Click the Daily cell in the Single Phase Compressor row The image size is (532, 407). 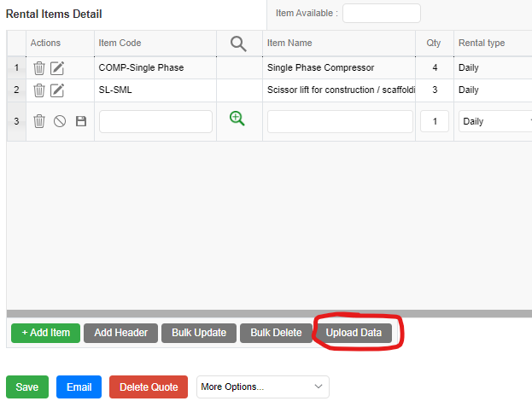click(x=493, y=67)
